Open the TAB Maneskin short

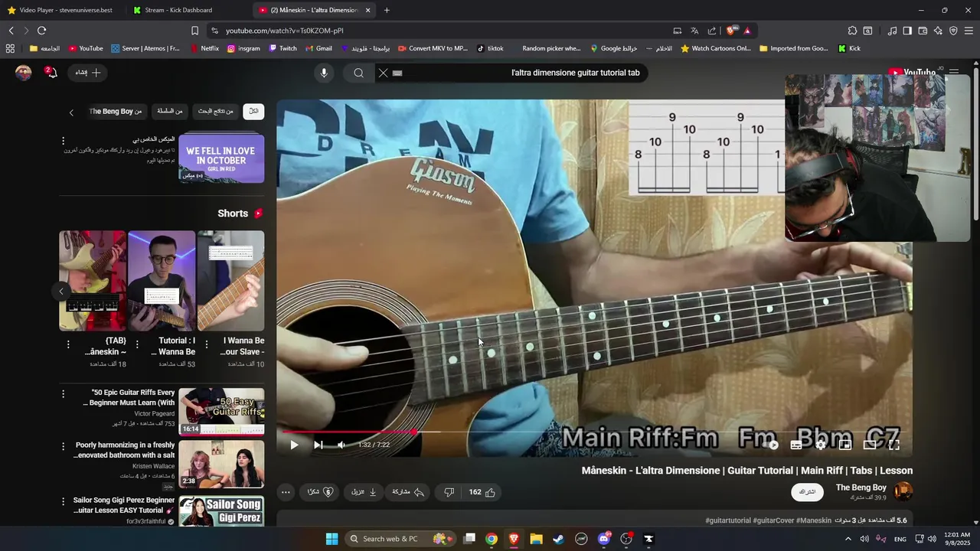93,281
